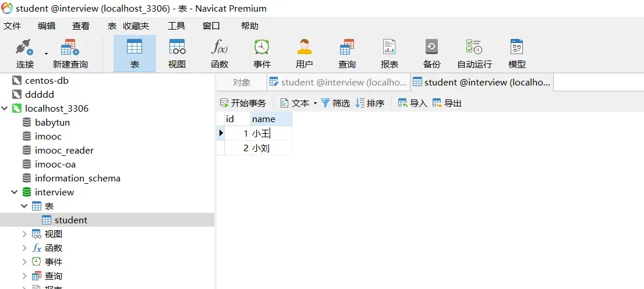This screenshot has width=644, height=289.
Task: Select the 查询 node in the tree
Action: pyautogui.click(x=54, y=276)
